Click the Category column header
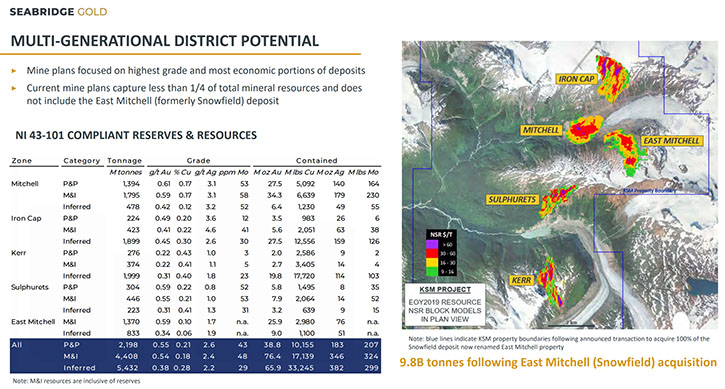The height and width of the screenshot is (389, 725). pos(82,161)
